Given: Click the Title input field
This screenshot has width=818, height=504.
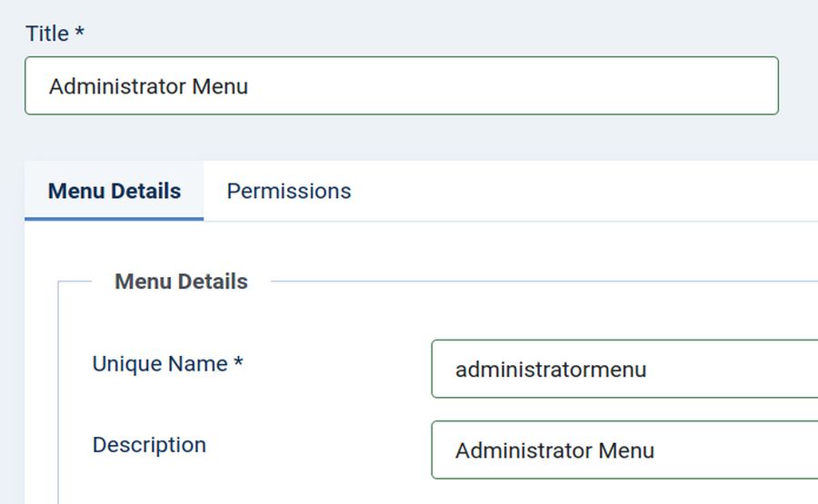Looking at the screenshot, I should pos(400,86).
